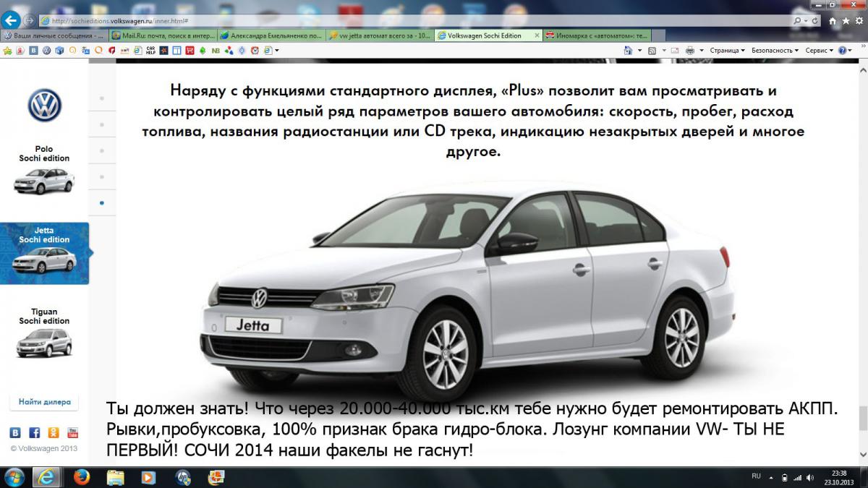Click the volume speaker icon in system tray

click(811, 478)
